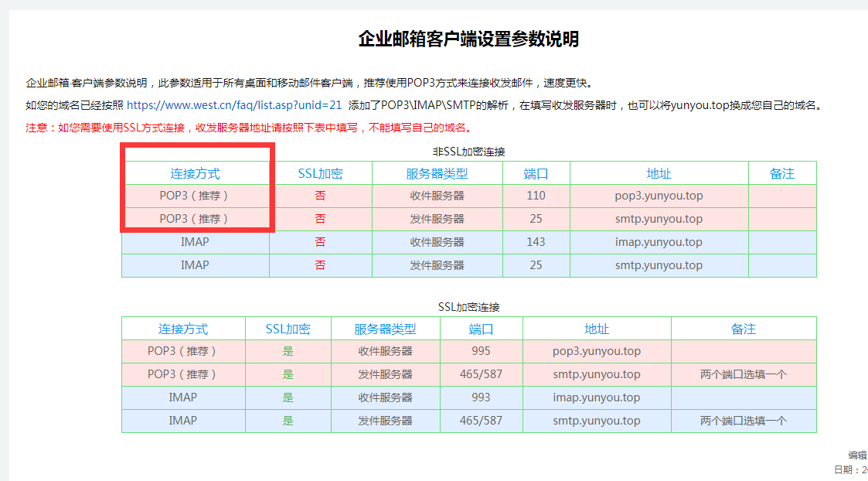Click 发件服务器 in non-SSL POP3 row
The width and height of the screenshot is (868, 481).
(437, 219)
